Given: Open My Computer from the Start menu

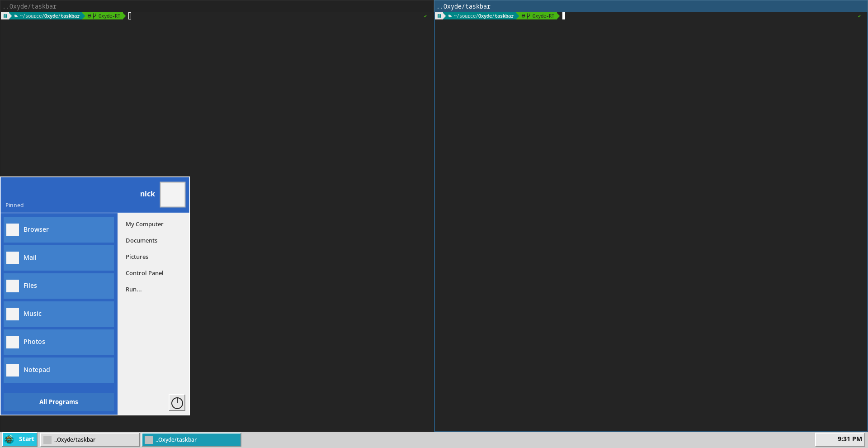Looking at the screenshot, I should click(144, 224).
